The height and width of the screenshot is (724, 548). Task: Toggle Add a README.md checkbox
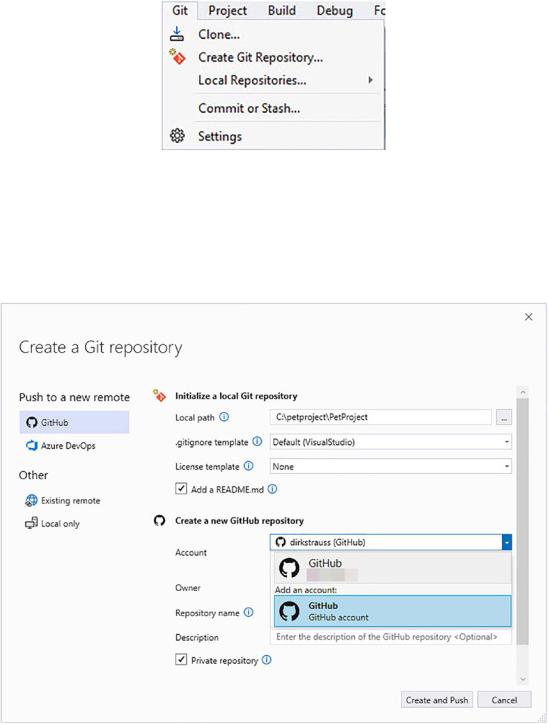[x=181, y=489]
